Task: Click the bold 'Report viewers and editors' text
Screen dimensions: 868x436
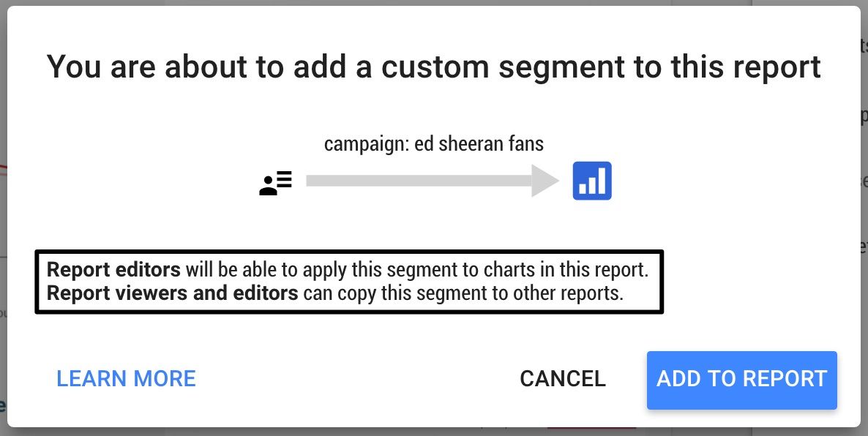Action: 172,293
